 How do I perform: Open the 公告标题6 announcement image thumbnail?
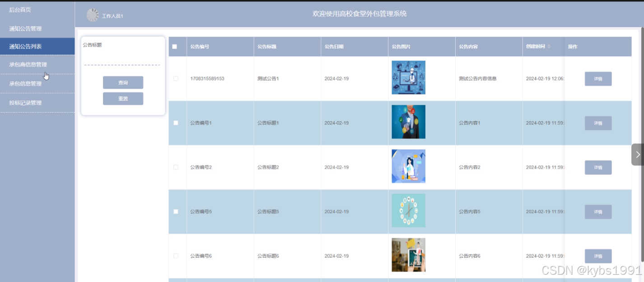tap(408, 254)
